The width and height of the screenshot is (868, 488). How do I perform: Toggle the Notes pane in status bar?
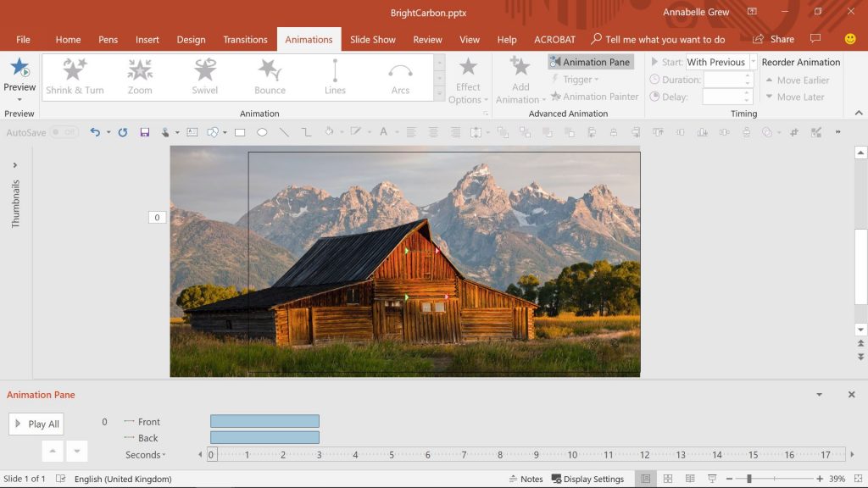(x=526, y=479)
